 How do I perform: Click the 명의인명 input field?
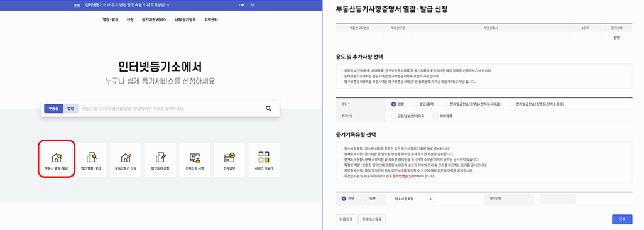point(557,199)
